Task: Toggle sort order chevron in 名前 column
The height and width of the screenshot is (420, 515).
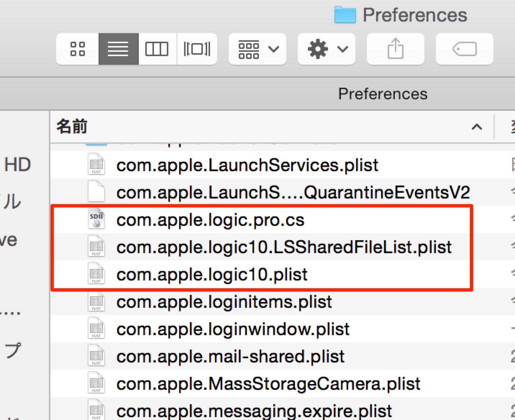Action: point(477,127)
